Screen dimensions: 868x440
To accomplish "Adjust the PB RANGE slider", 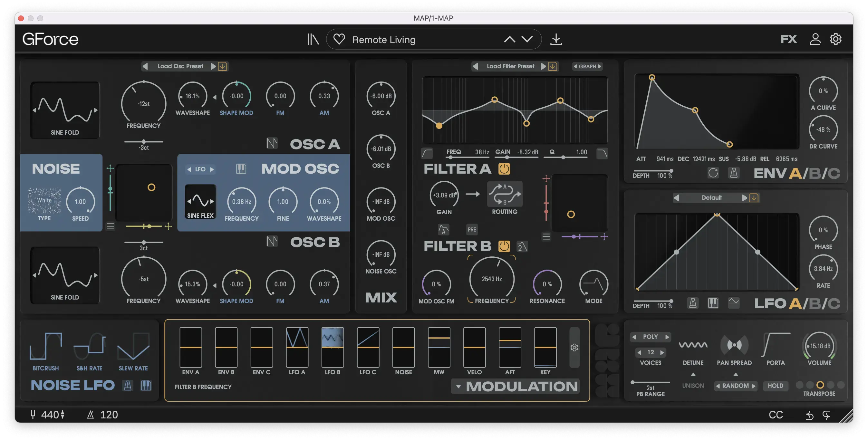I will coord(650,382).
